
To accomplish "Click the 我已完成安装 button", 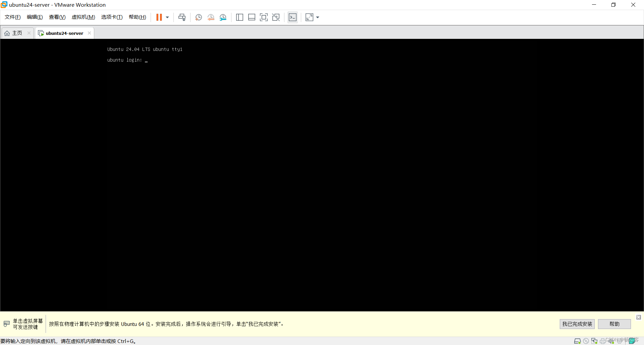I will [577, 324].
